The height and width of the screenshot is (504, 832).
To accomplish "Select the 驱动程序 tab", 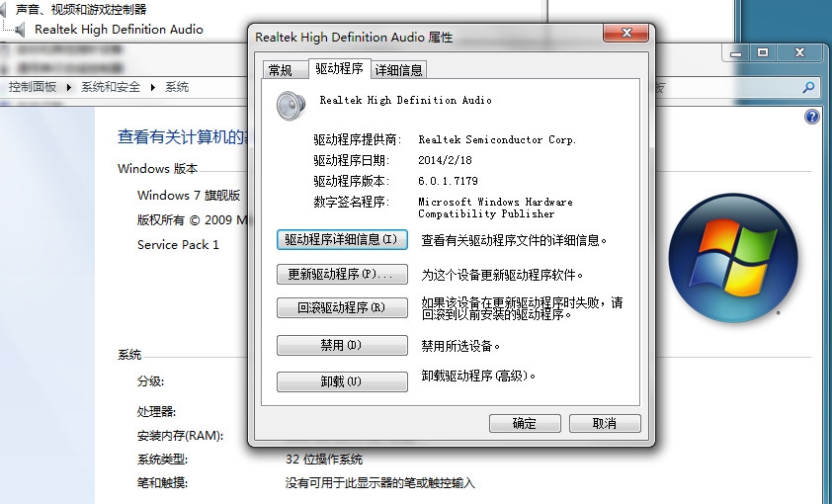I will click(x=339, y=68).
